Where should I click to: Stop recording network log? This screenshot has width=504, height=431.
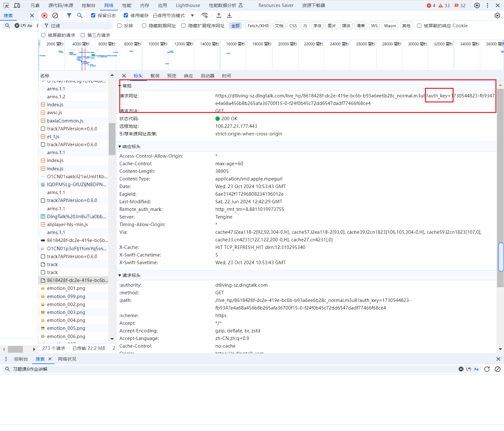pos(44,16)
